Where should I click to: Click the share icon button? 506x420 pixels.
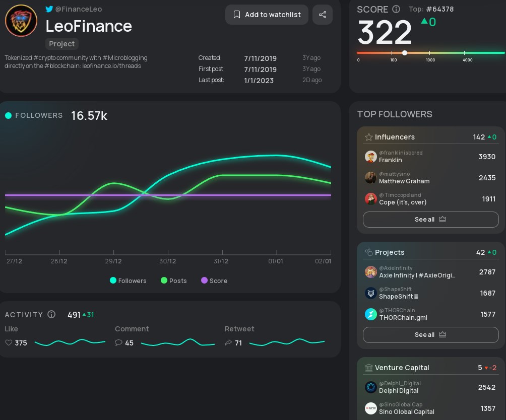point(323,15)
